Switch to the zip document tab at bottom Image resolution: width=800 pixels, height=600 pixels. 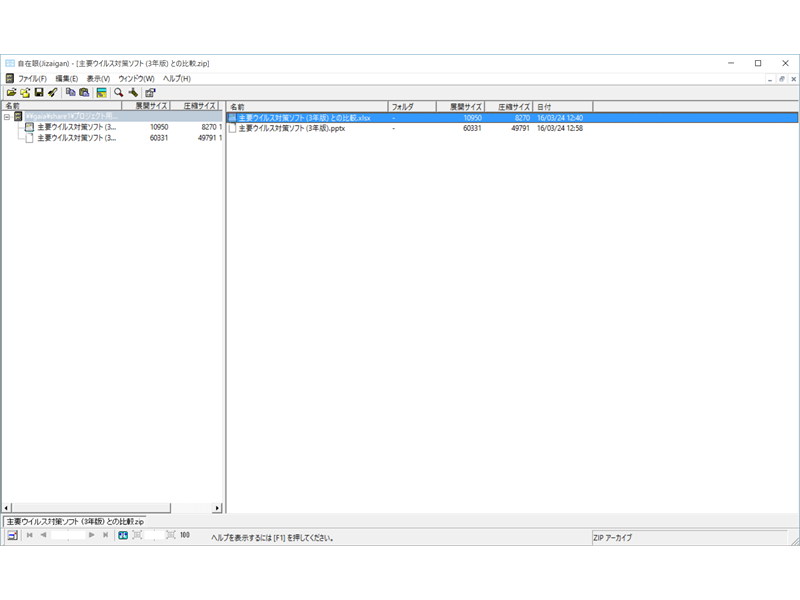coord(75,522)
